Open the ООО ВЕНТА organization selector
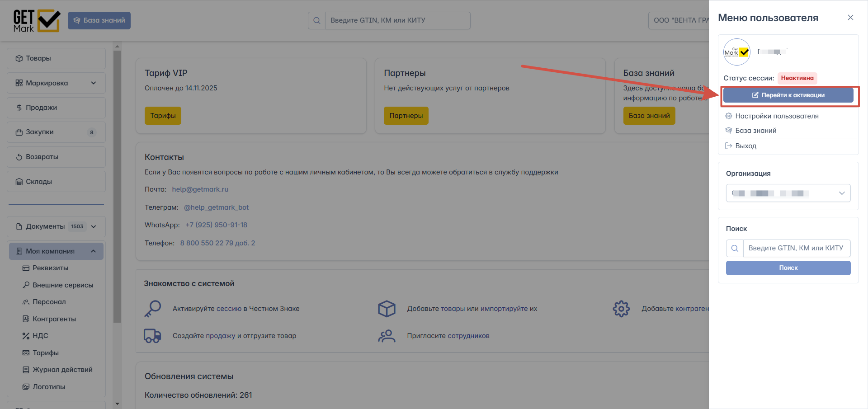Viewport: 868px width, 409px height. click(x=679, y=20)
